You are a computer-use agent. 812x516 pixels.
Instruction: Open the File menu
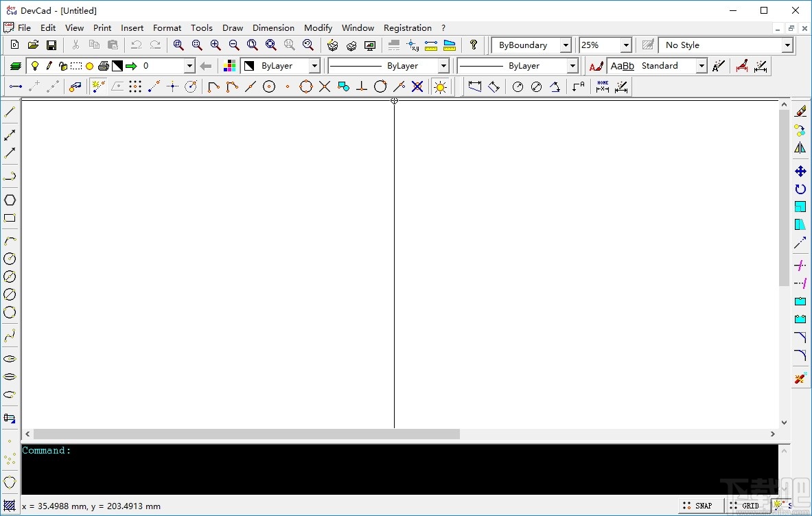coord(24,28)
